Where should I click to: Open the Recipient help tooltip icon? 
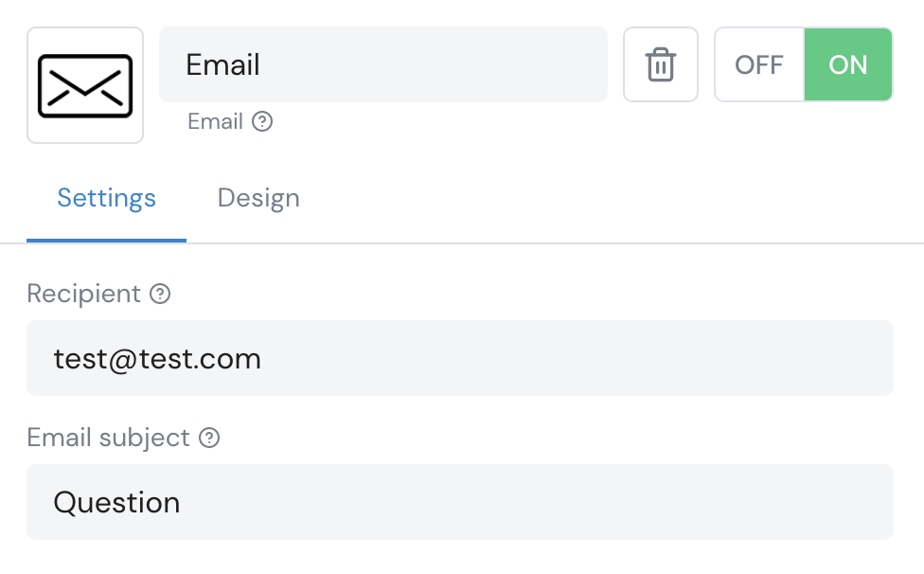(161, 294)
